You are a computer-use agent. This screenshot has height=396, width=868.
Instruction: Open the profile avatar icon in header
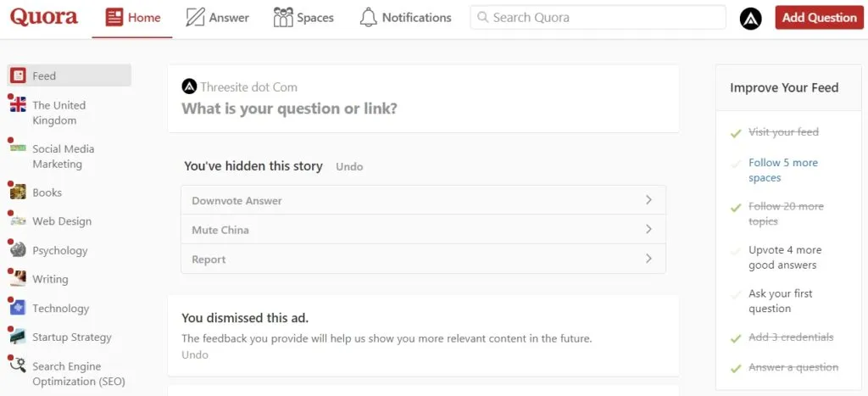point(750,18)
